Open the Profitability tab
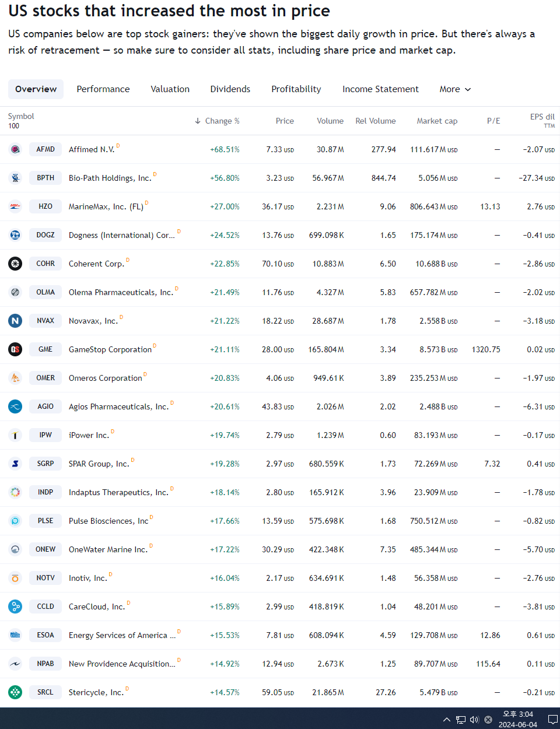560x729 pixels. pyautogui.click(x=296, y=89)
